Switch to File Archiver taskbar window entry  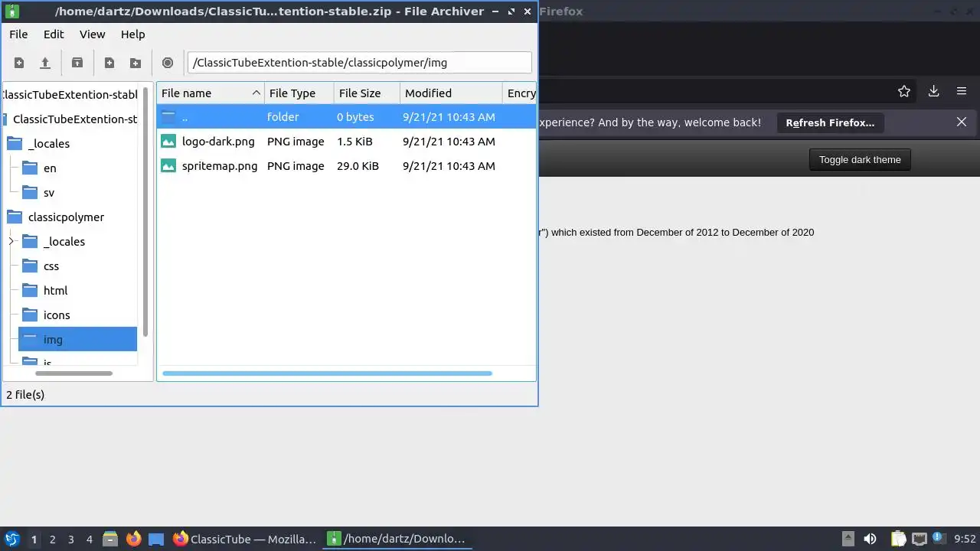pyautogui.click(x=397, y=539)
